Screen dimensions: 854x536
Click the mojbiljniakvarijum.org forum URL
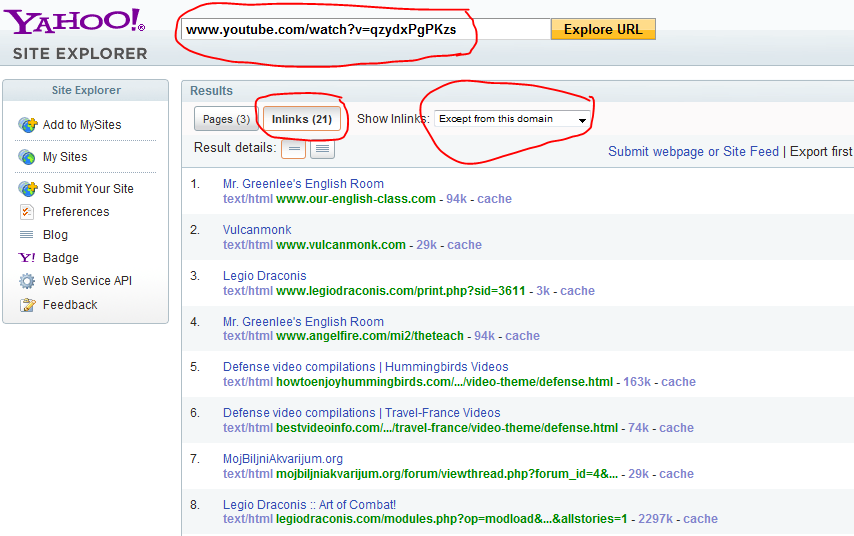pos(447,474)
